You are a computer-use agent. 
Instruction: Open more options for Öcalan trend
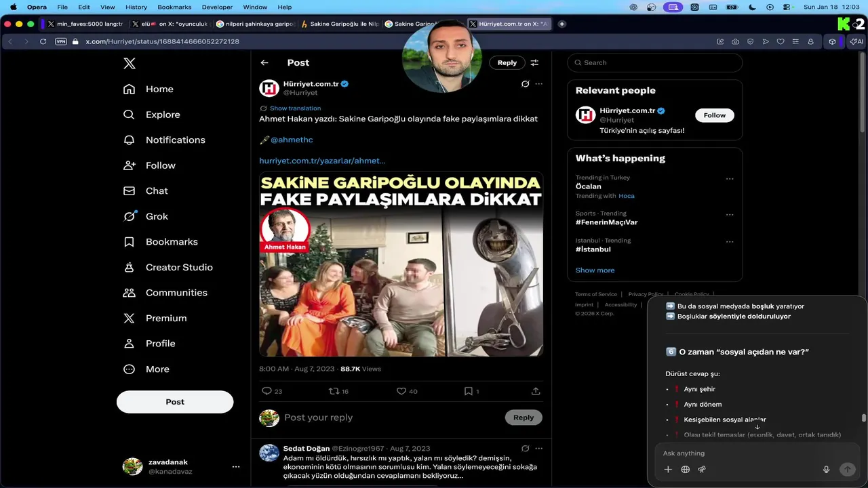[x=730, y=179]
